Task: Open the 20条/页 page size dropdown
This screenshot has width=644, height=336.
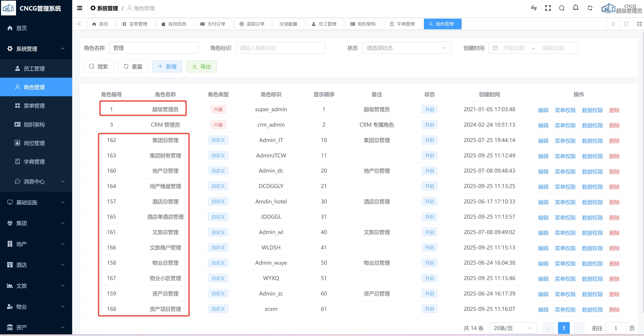Action: [512, 328]
